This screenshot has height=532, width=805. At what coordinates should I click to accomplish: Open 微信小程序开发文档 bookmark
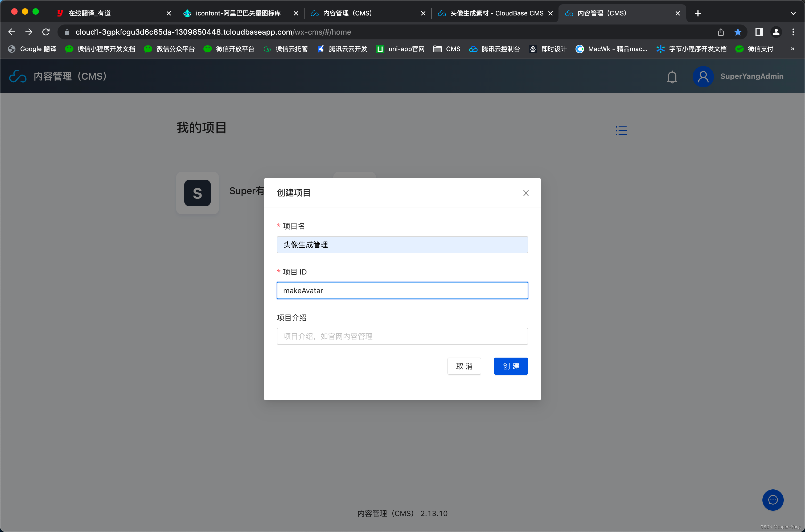click(100, 49)
